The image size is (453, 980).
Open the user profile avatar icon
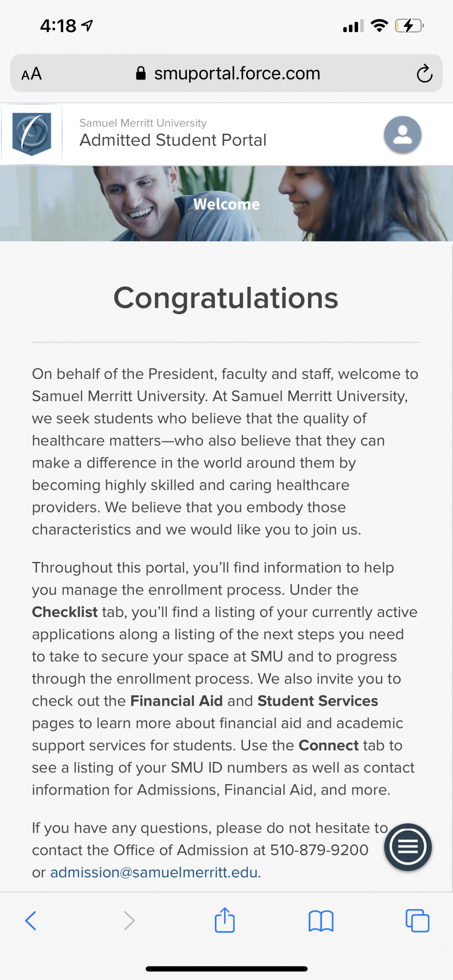coord(402,135)
